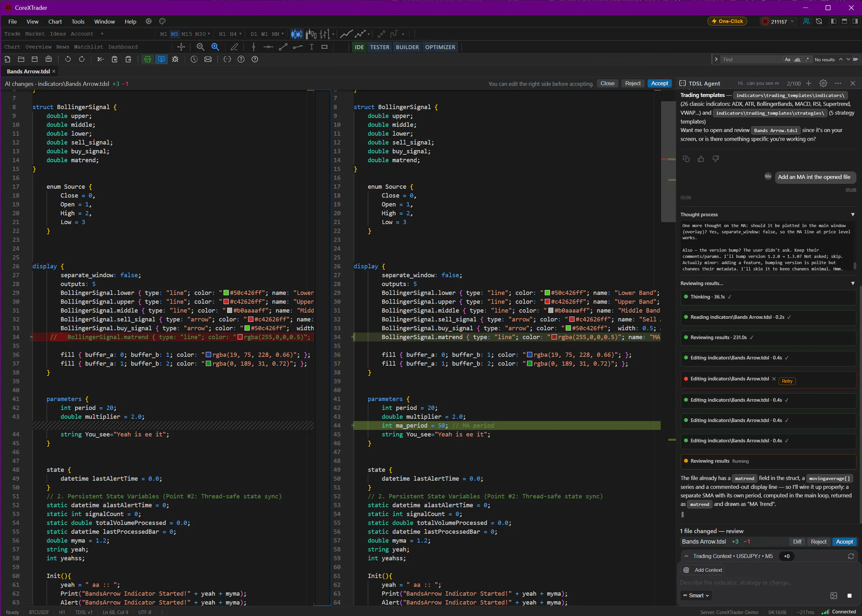The image size is (862, 616).
Task: Activate the crosshair cursor tool
Action: click(x=181, y=47)
